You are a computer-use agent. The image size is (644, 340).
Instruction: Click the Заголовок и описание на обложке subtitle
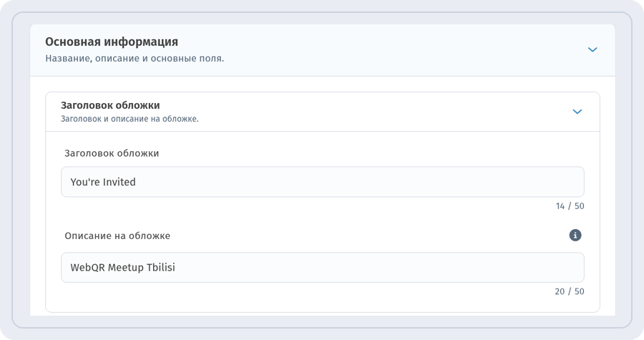point(130,119)
